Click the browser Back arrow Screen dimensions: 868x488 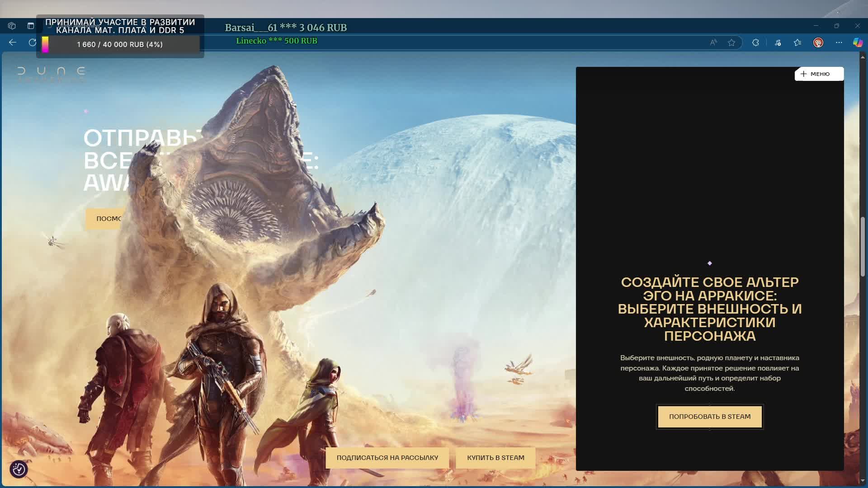tap(13, 42)
